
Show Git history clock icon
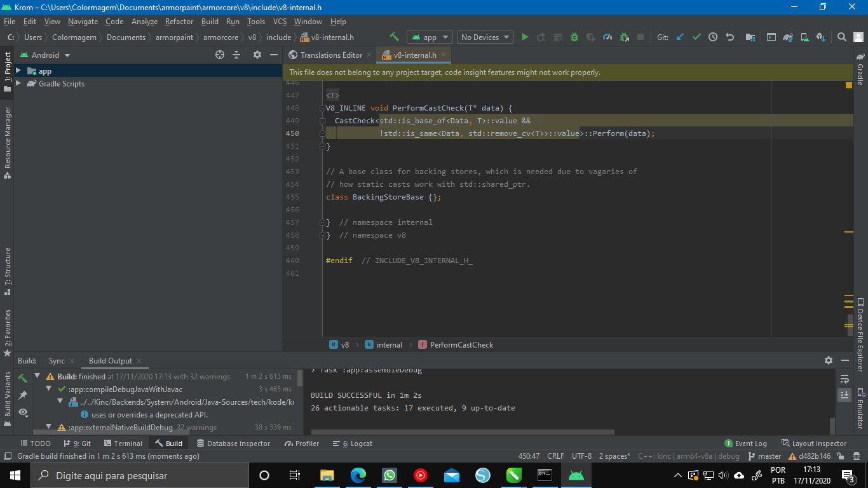(713, 37)
